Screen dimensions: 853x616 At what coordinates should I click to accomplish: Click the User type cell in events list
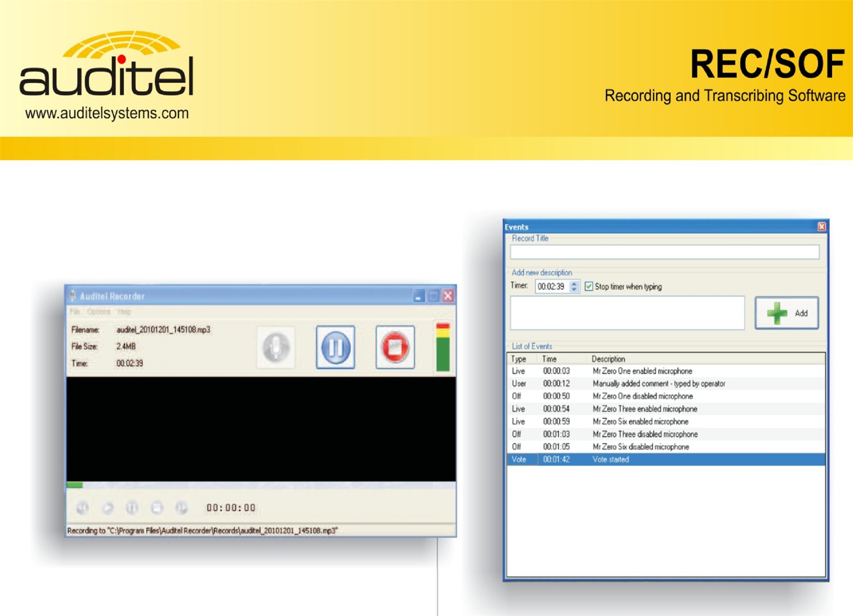coord(519,383)
